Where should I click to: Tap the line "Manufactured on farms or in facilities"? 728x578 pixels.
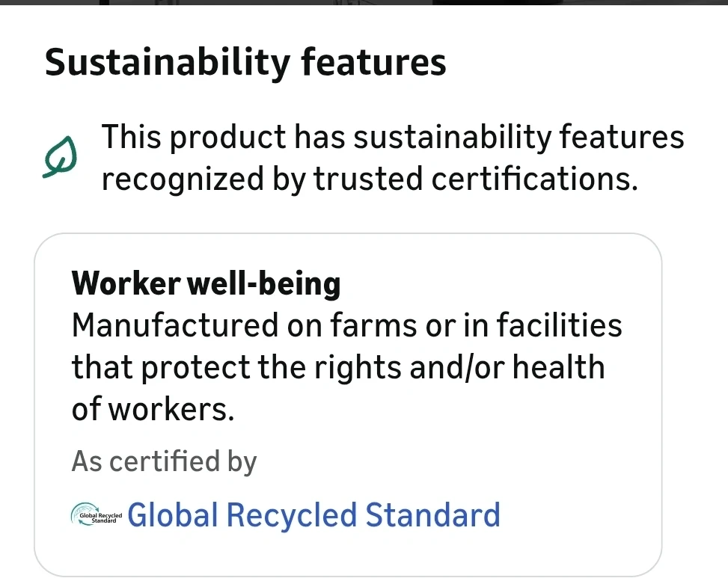pos(346,325)
